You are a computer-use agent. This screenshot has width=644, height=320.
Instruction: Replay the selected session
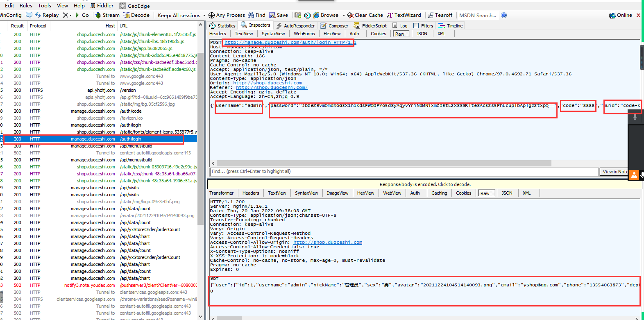click(47, 15)
